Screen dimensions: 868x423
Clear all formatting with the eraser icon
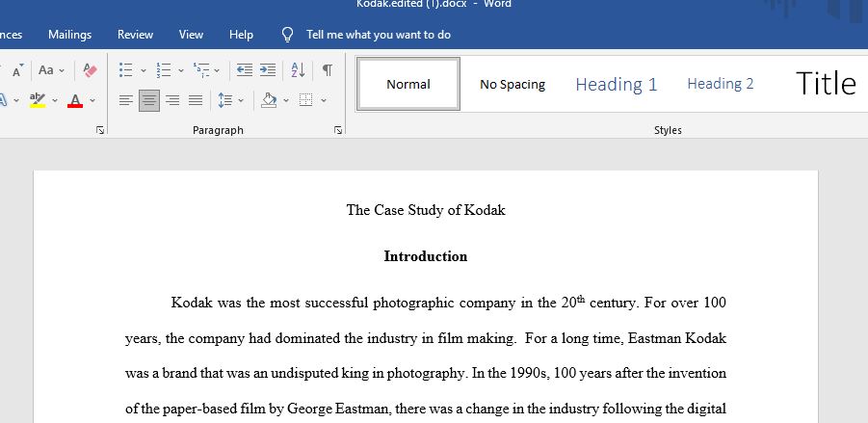click(90, 70)
